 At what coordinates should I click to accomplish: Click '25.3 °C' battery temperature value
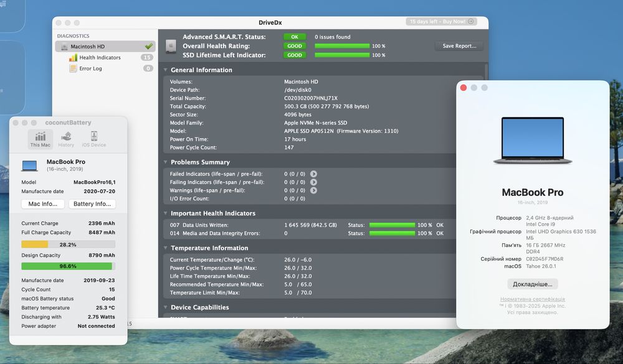click(x=105, y=307)
